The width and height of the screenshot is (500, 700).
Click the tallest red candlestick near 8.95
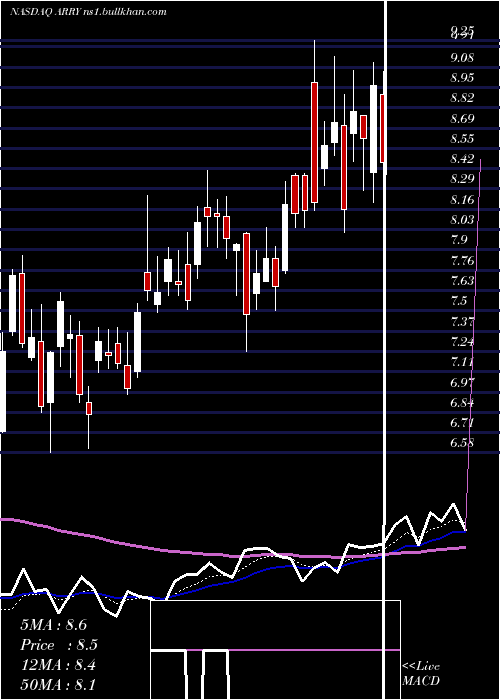point(315,142)
